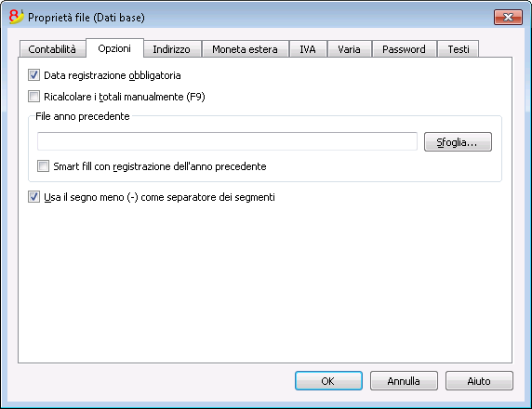Select the Password tab
Image resolution: width=532 pixels, height=409 pixels.
click(404, 49)
